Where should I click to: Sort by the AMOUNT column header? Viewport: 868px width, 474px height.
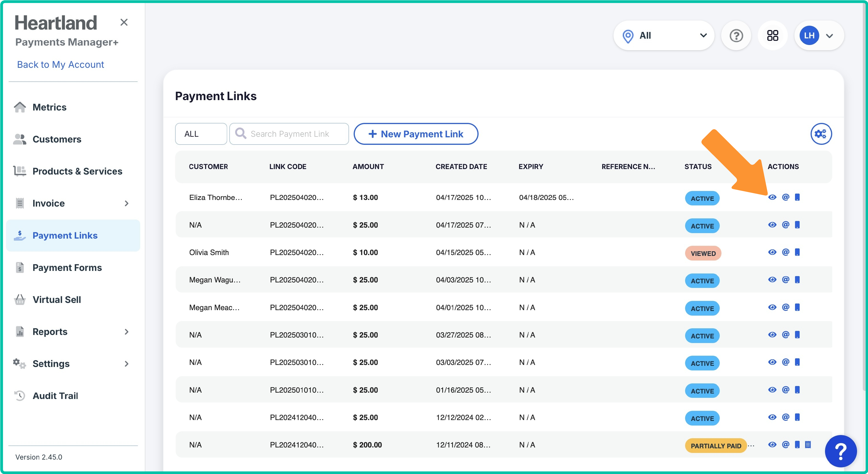tap(368, 166)
